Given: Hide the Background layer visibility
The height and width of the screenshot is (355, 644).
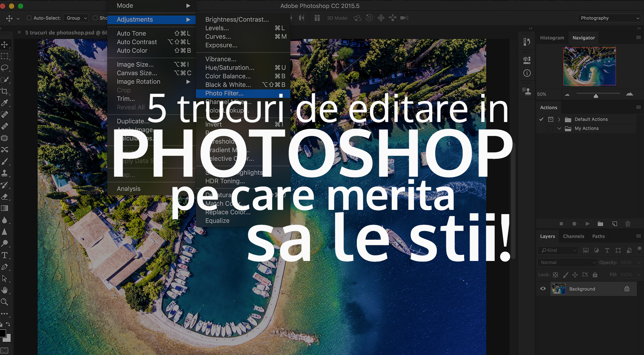Looking at the screenshot, I should pyautogui.click(x=543, y=289).
